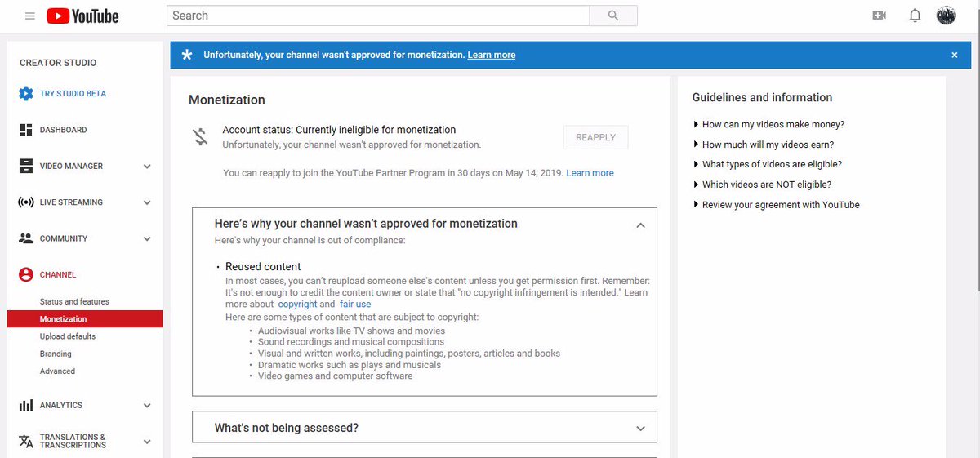The image size is (980, 458).
Task: Click the 'Monetization' page heading
Action: (x=227, y=100)
